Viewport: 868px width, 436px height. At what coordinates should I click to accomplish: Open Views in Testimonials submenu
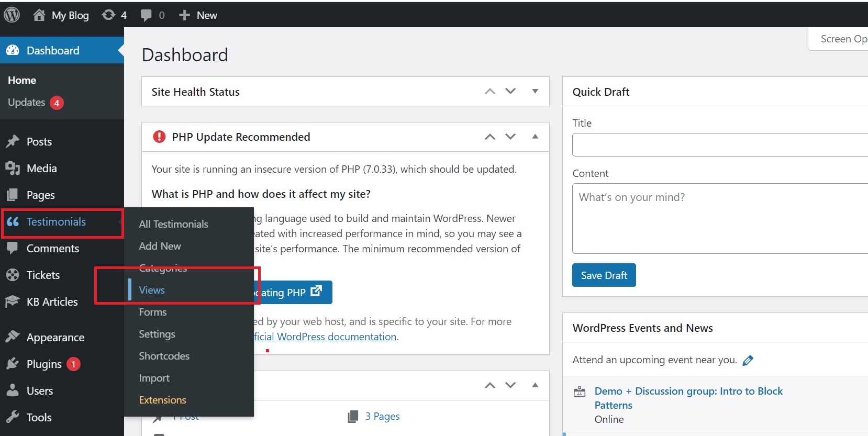point(152,290)
